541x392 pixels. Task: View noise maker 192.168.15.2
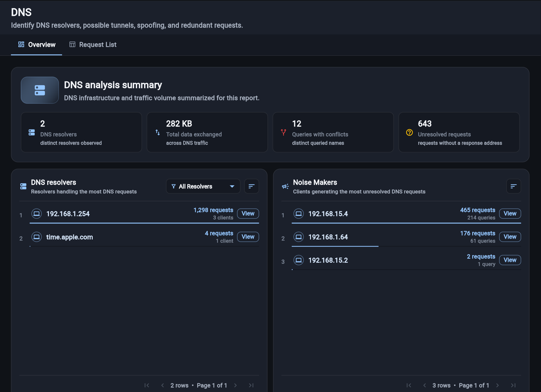510,260
